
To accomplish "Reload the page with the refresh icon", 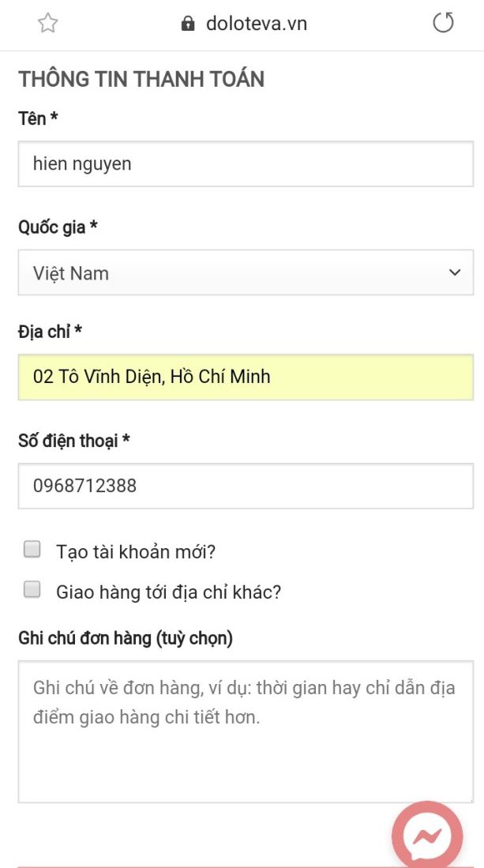I will coord(444,23).
